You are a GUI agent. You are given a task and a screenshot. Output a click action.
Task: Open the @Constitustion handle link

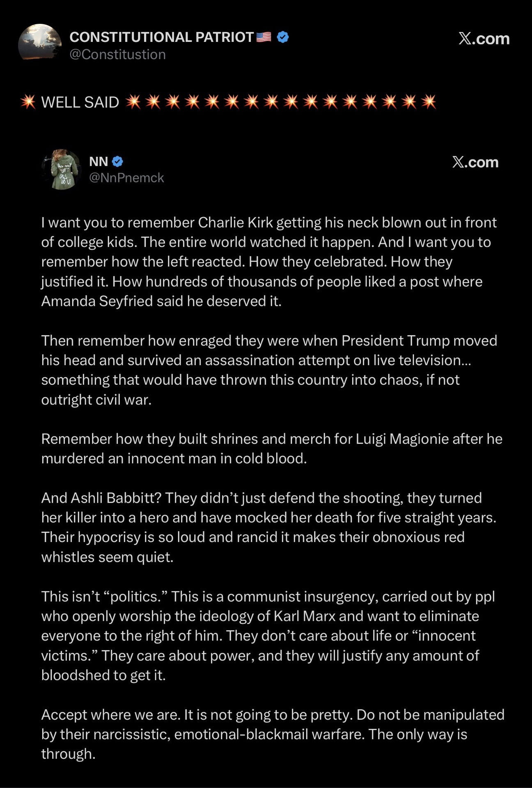[117, 54]
